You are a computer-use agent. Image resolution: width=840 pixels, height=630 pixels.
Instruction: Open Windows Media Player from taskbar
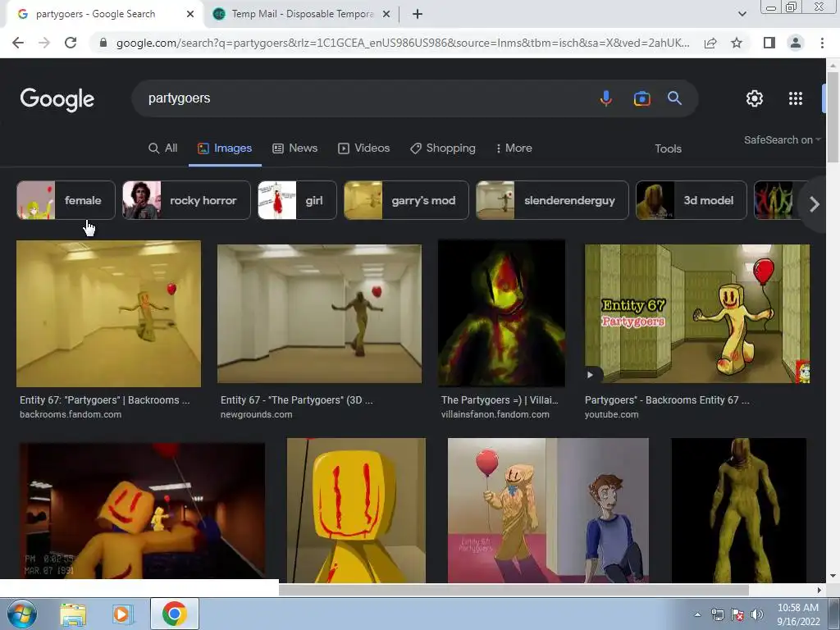pyautogui.click(x=122, y=614)
